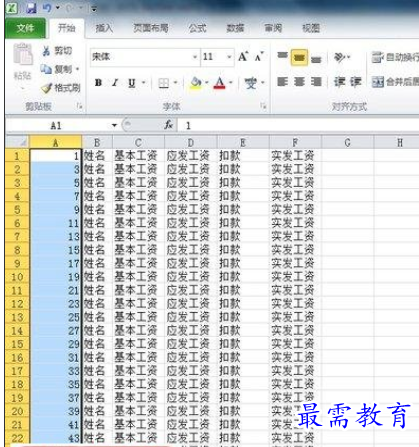Switch to the Review (审阅) tab
This screenshot has width=419, height=447.
click(x=273, y=28)
